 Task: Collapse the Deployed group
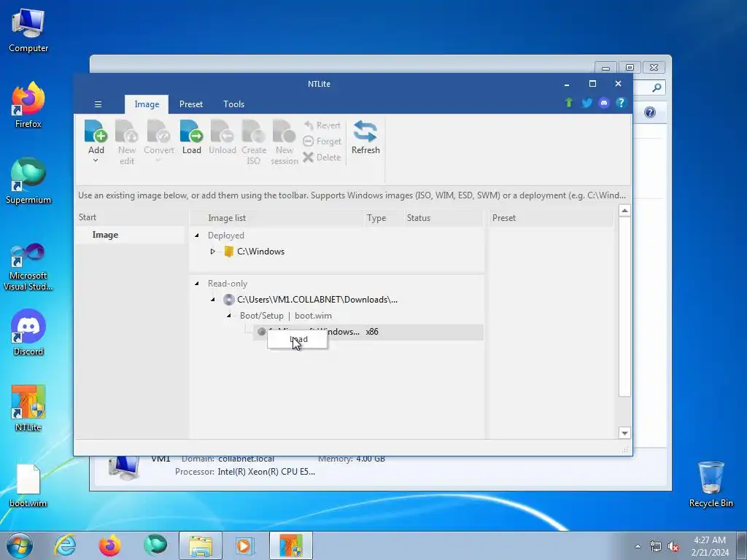197,236
